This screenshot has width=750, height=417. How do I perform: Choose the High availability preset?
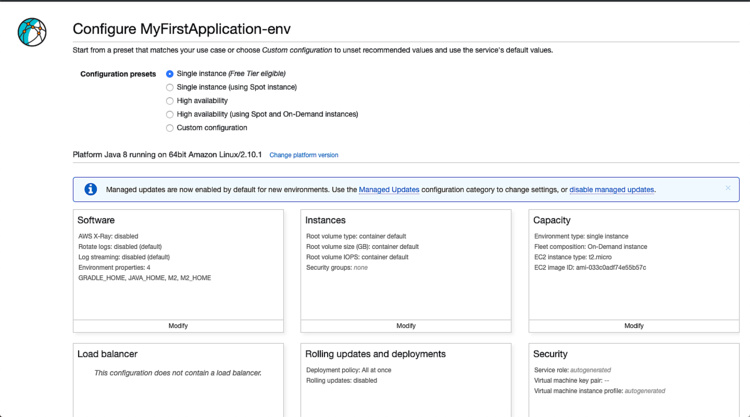(170, 101)
